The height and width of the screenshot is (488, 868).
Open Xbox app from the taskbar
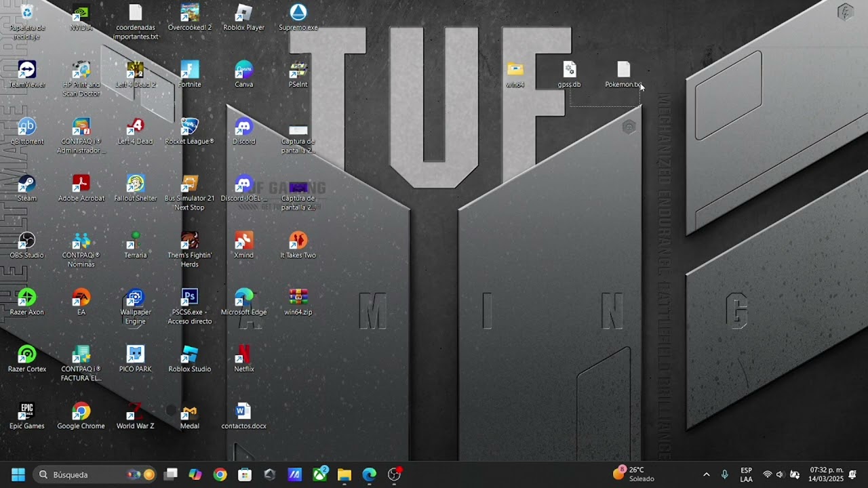[319, 474]
